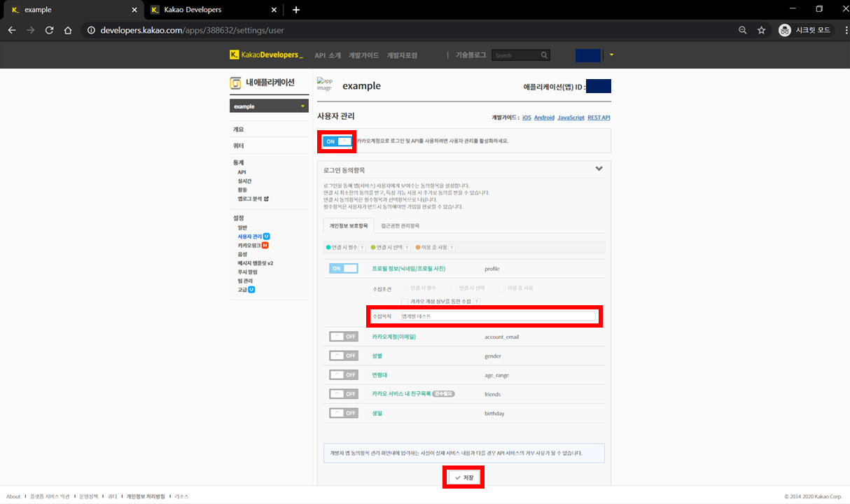Open the About footer link
The height and width of the screenshot is (504, 850).
point(13,496)
